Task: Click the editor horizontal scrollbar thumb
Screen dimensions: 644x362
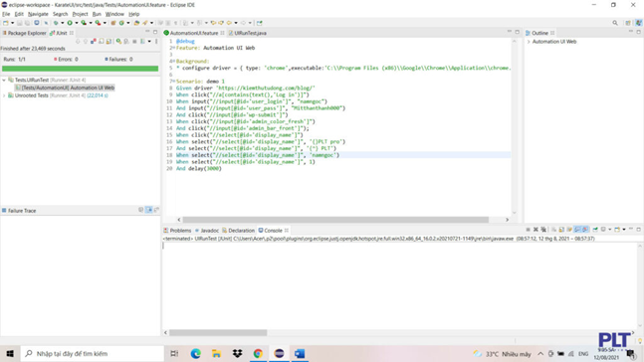Action: pyautogui.click(x=335, y=220)
